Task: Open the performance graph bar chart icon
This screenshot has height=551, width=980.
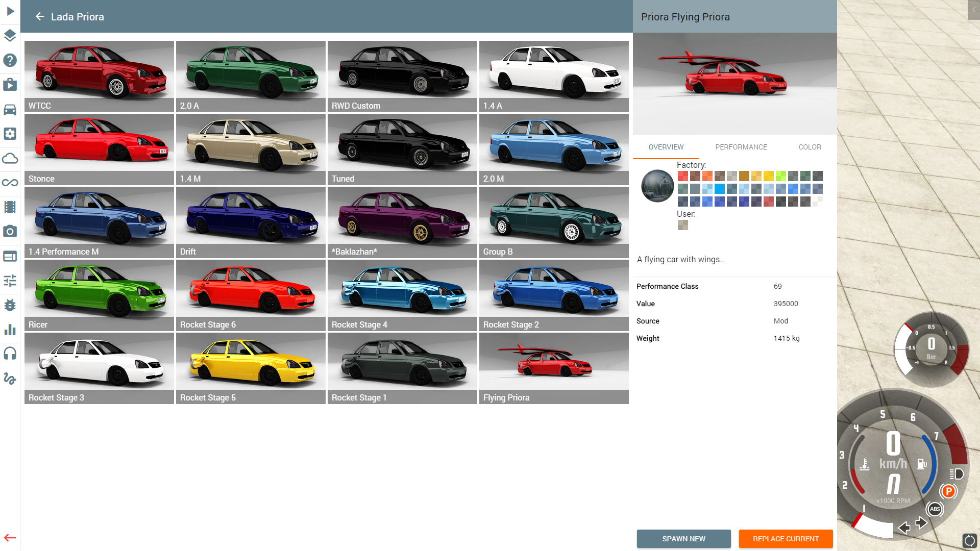Action: click(10, 330)
